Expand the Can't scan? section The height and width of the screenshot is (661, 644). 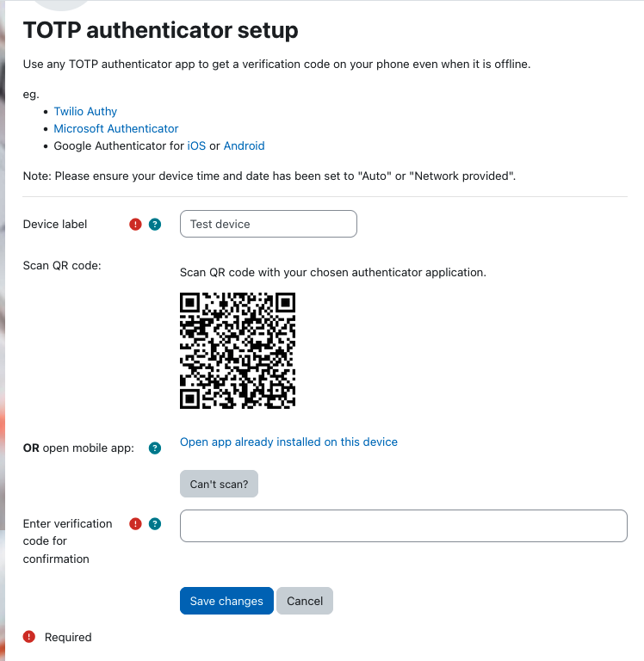[x=219, y=484]
